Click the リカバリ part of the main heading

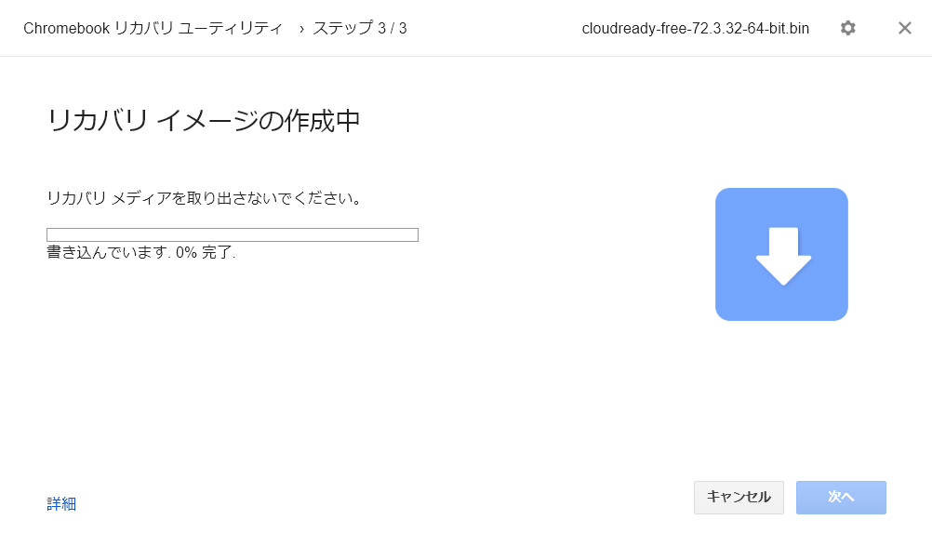(x=98, y=121)
